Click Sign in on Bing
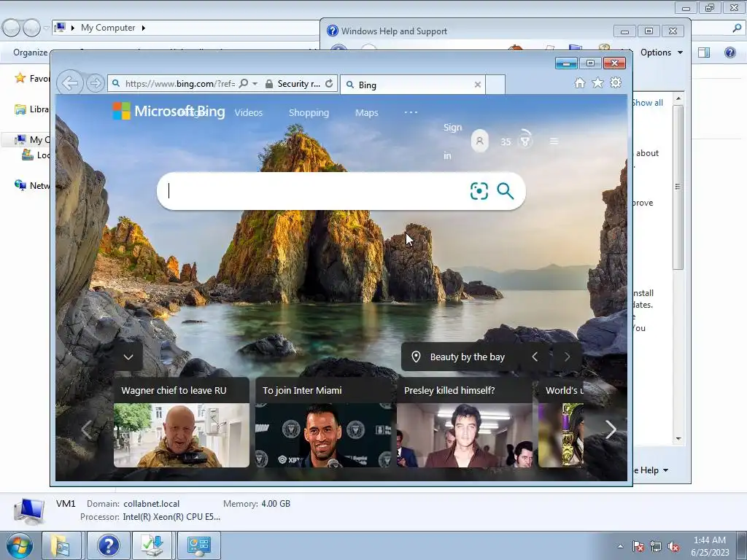The image size is (747, 560). point(452,141)
